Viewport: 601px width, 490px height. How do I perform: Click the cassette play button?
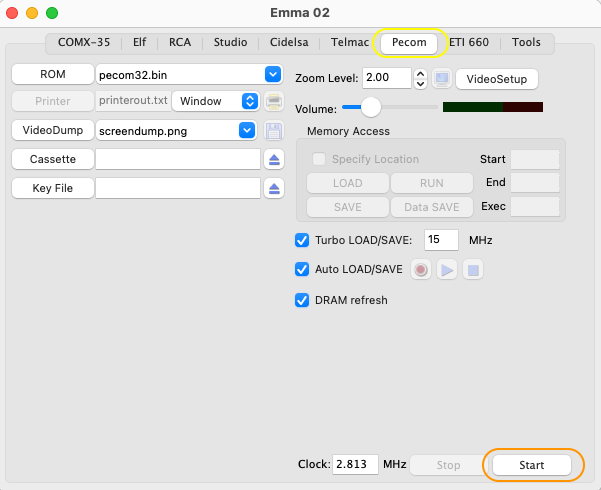pyautogui.click(x=447, y=270)
